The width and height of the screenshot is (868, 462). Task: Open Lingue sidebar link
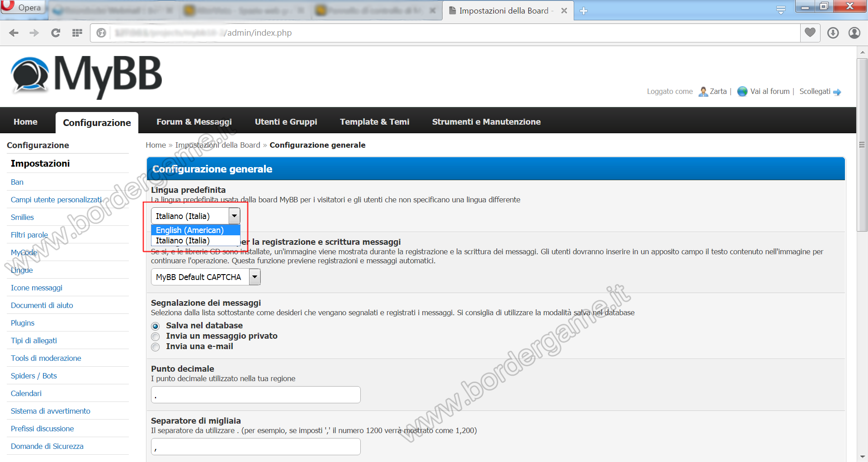(22, 270)
